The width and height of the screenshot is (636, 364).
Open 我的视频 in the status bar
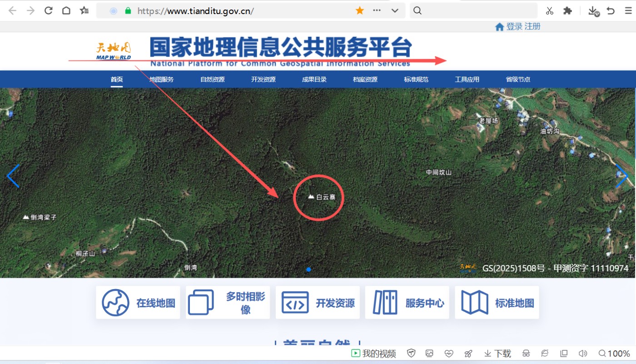373,354
